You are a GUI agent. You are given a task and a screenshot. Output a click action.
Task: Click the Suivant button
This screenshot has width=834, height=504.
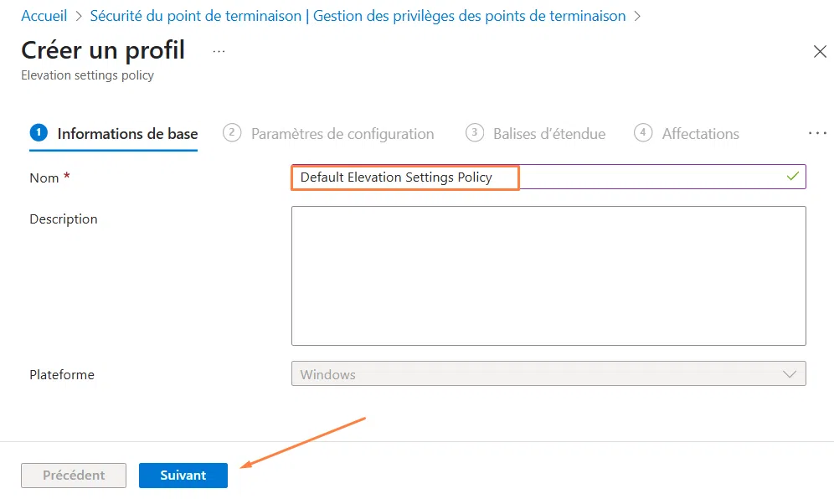[183, 475]
